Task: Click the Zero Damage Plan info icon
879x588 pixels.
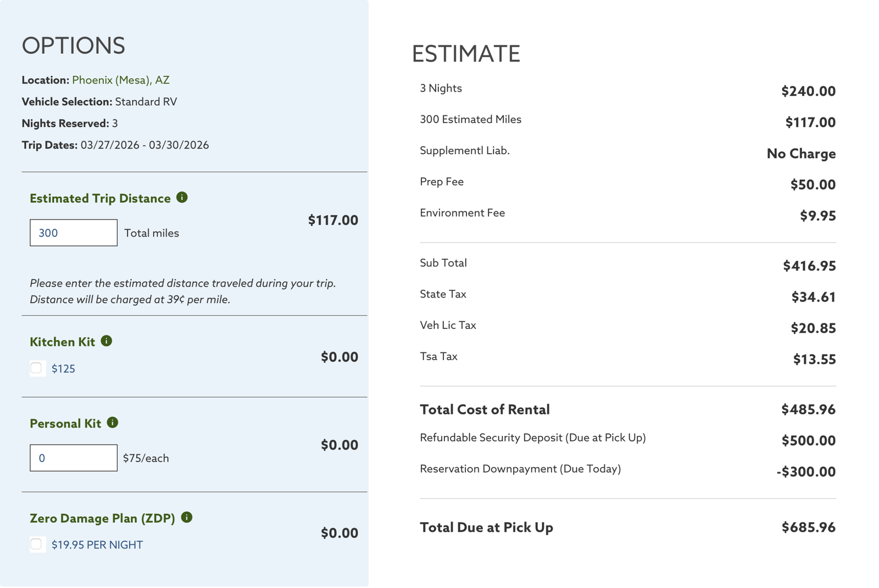Action: point(187,517)
